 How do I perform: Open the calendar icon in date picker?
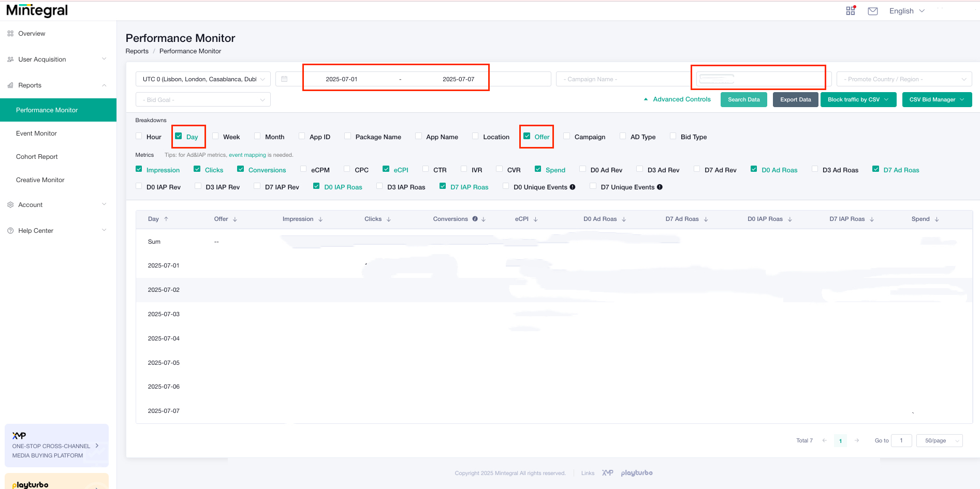tap(285, 79)
